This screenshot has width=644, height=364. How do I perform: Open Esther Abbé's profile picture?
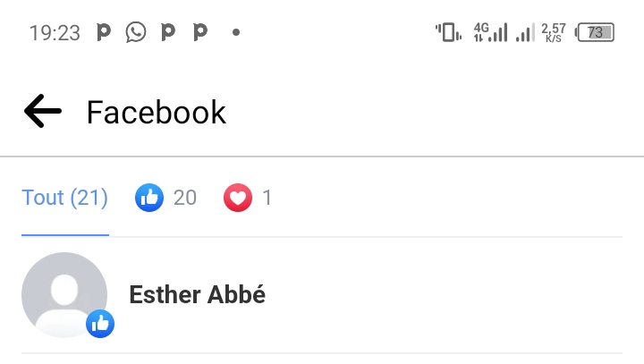point(64,294)
